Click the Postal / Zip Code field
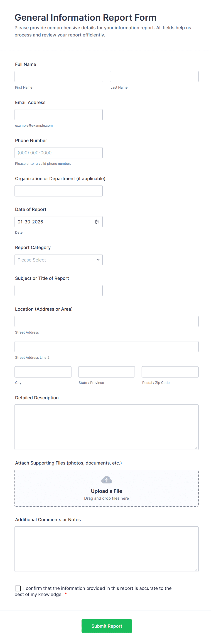 [170, 372]
